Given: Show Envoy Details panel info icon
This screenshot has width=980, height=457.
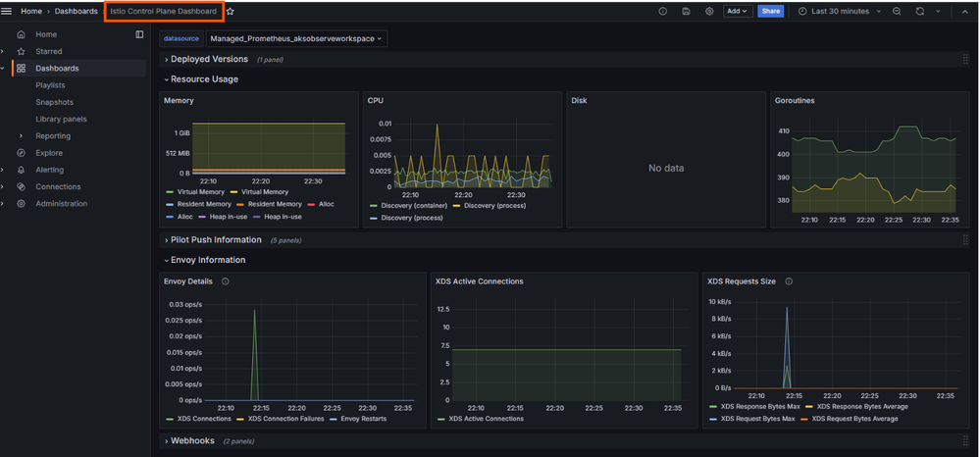Looking at the screenshot, I should (225, 281).
